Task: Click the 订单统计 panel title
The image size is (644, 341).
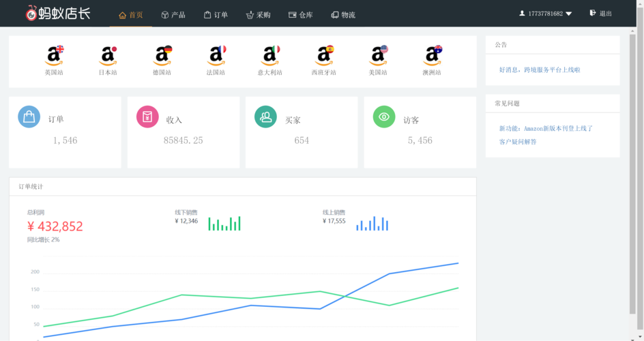Action: (x=31, y=187)
